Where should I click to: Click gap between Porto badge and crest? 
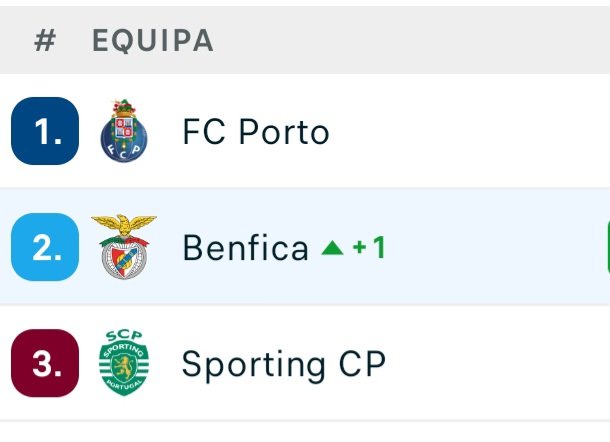click(89, 131)
